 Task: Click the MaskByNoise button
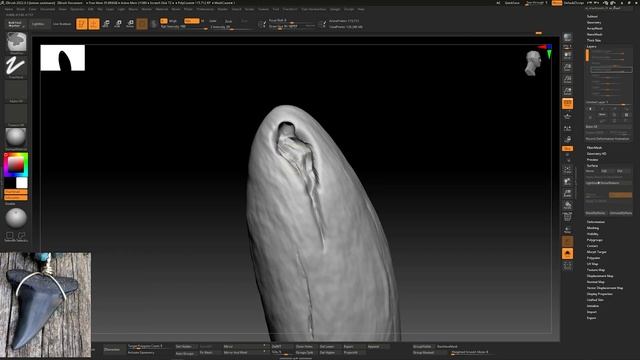(x=596, y=213)
